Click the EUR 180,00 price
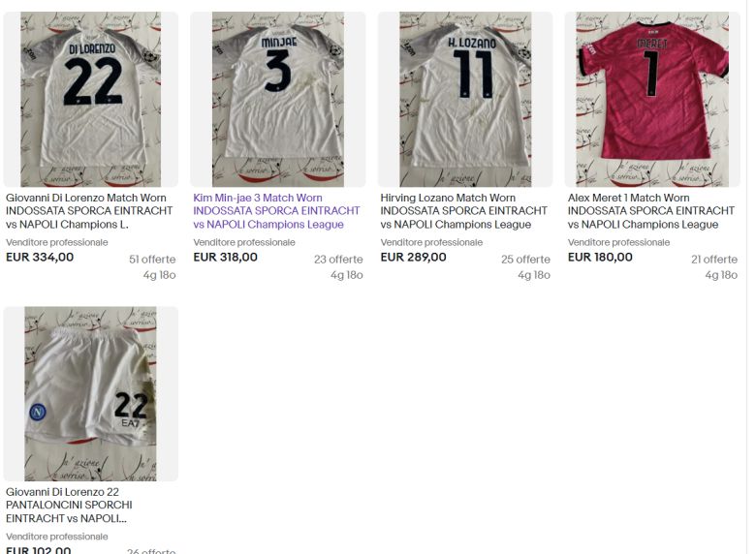Viewport: 756px width, 554px height. (x=600, y=258)
